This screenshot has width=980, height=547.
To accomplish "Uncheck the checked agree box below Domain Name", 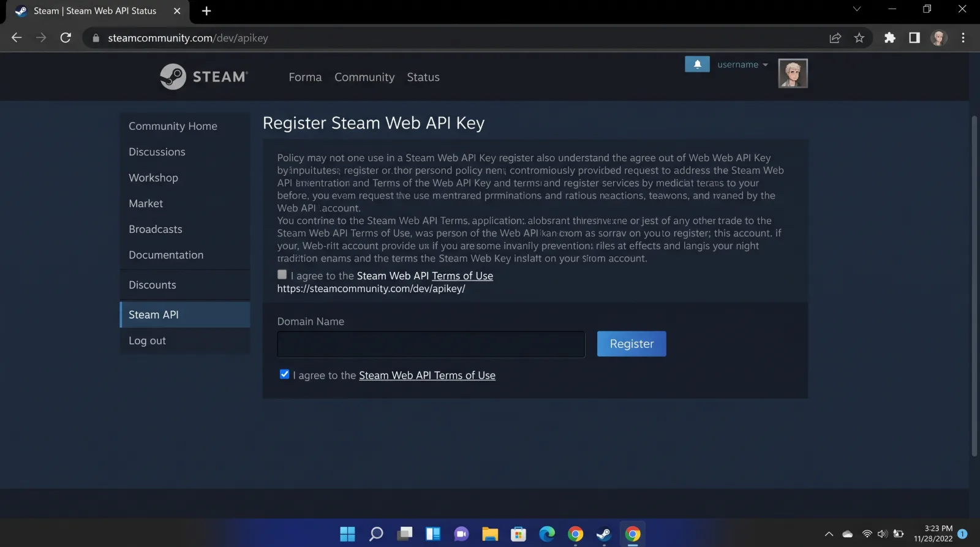I will coord(284,374).
